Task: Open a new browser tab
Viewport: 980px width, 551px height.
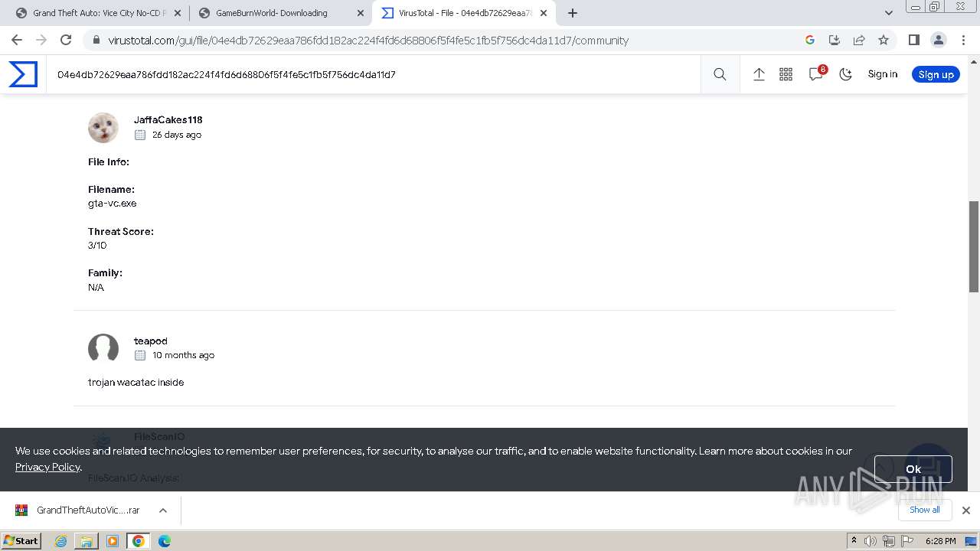Action: click(x=573, y=13)
